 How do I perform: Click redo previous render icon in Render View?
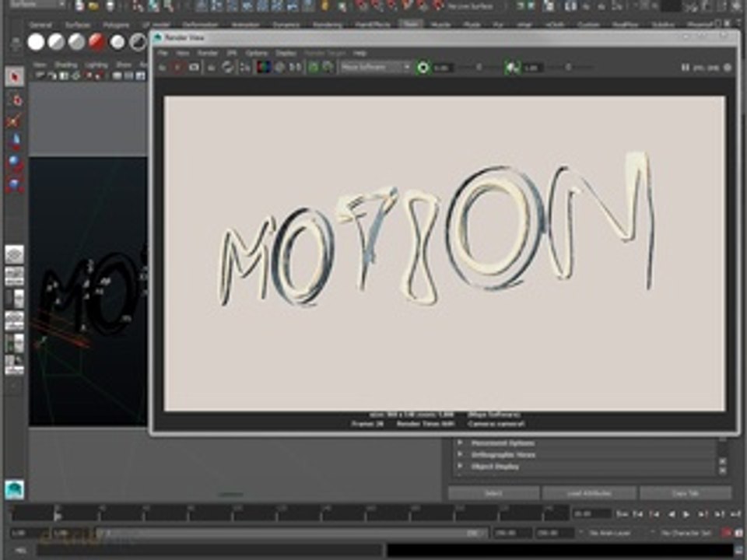[x=163, y=68]
